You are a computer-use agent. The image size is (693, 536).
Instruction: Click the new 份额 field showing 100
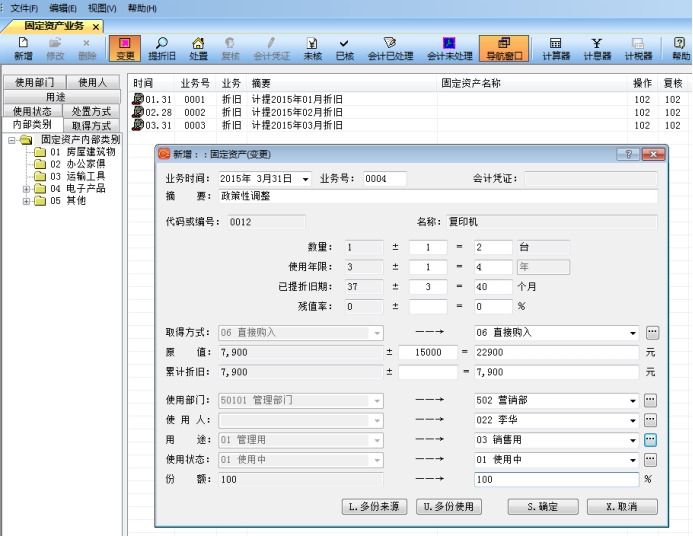click(x=556, y=479)
